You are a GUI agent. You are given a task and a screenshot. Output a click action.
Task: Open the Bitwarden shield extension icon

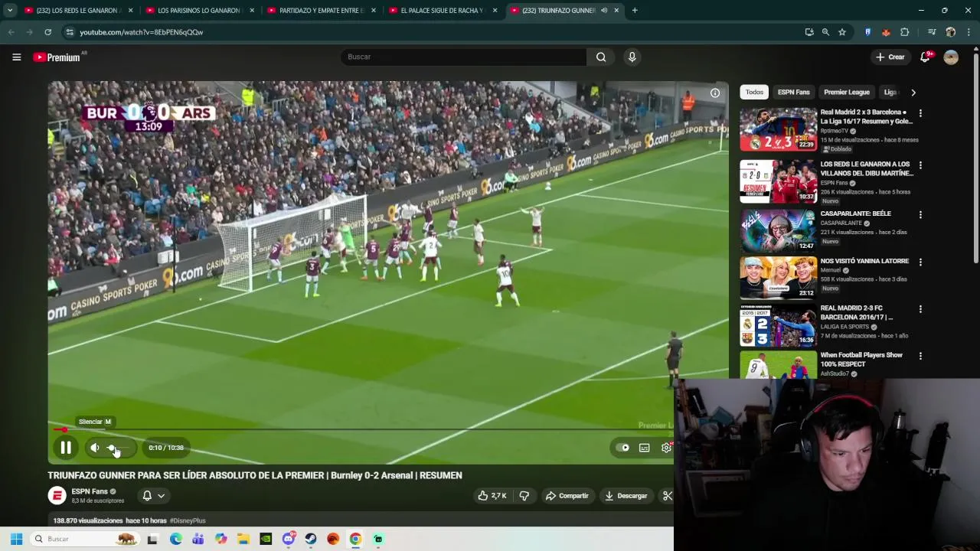pyautogui.click(x=867, y=32)
